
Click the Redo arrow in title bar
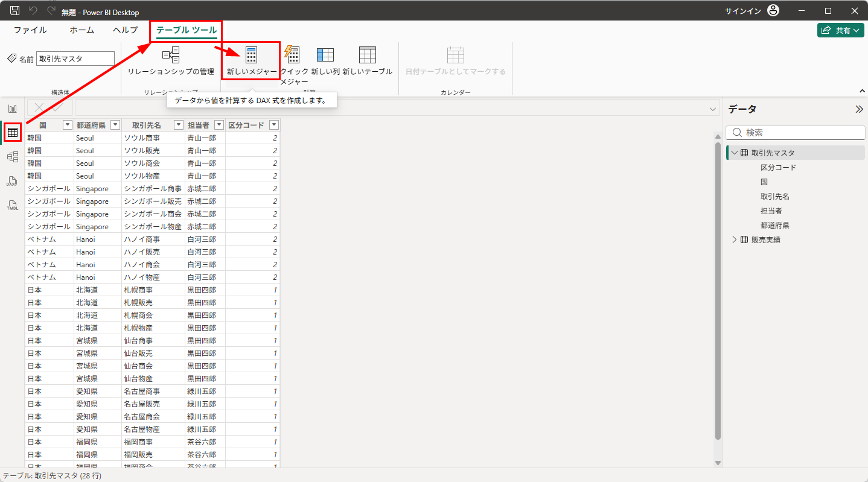coord(51,11)
